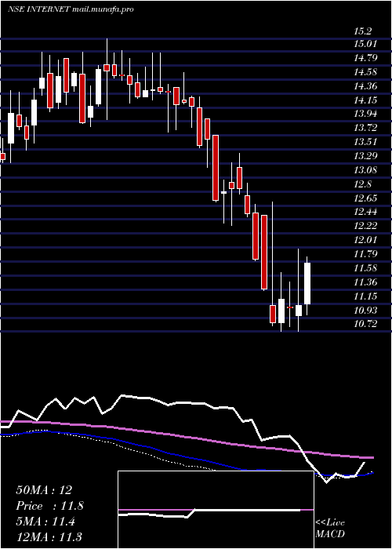Click the 14.36 price axis label
Image resolution: width=392 pixels, height=549 pixels.
[x=365, y=86]
